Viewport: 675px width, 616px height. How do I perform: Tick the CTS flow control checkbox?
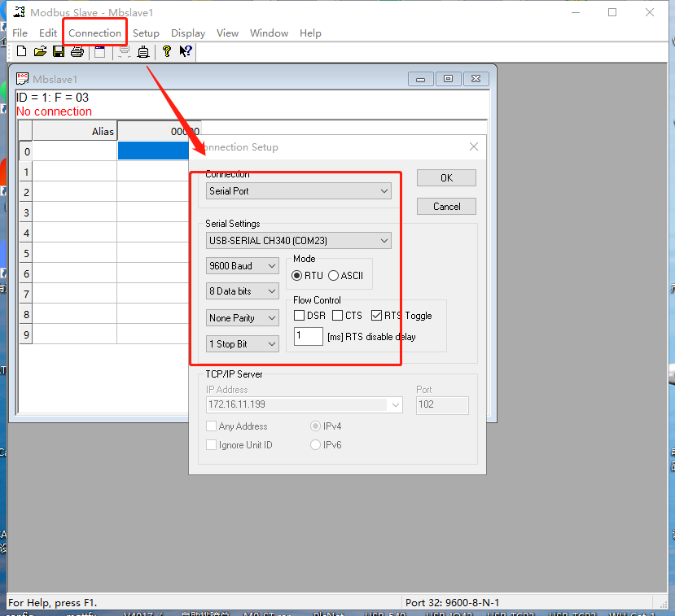[x=338, y=316]
